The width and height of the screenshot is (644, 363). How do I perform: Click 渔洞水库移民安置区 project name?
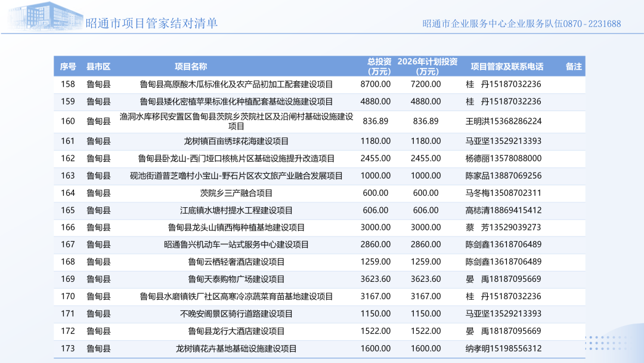[236, 121]
